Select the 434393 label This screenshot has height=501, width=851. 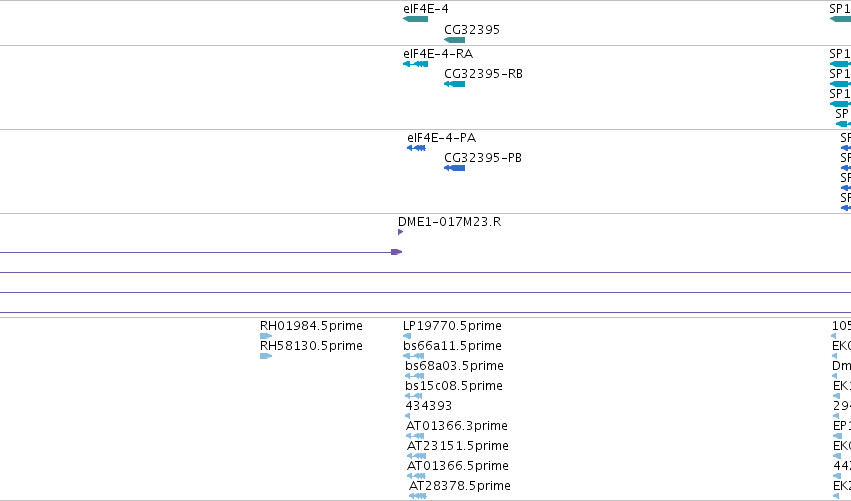pos(429,405)
